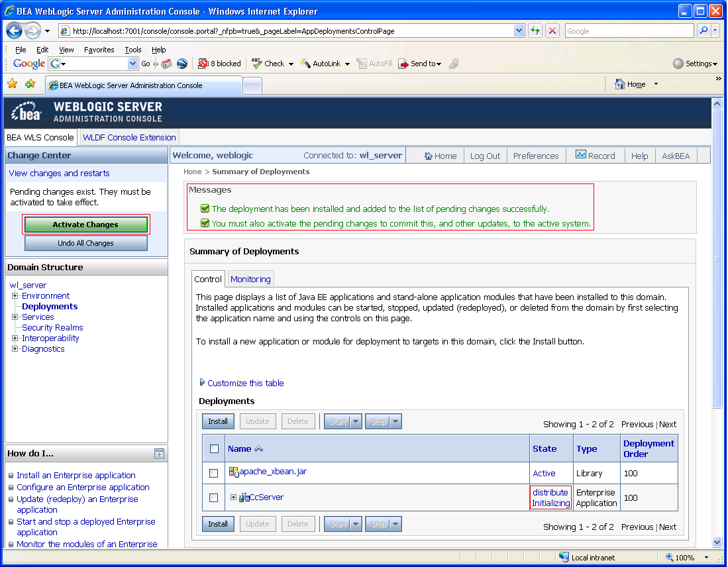Viewport: 728px width, 567px height.
Task: Toggle the select-all checkbox in table header
Action: [x=214, y=448]
